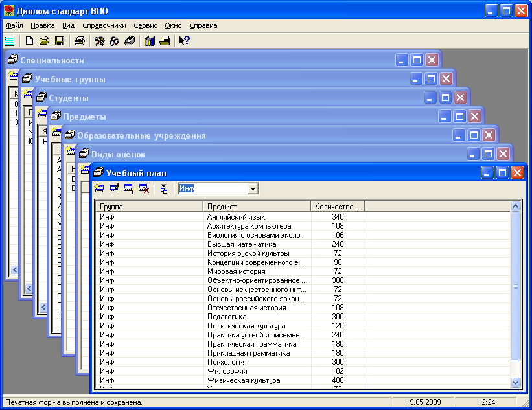Open the Сервис menu

coord(145,25)
